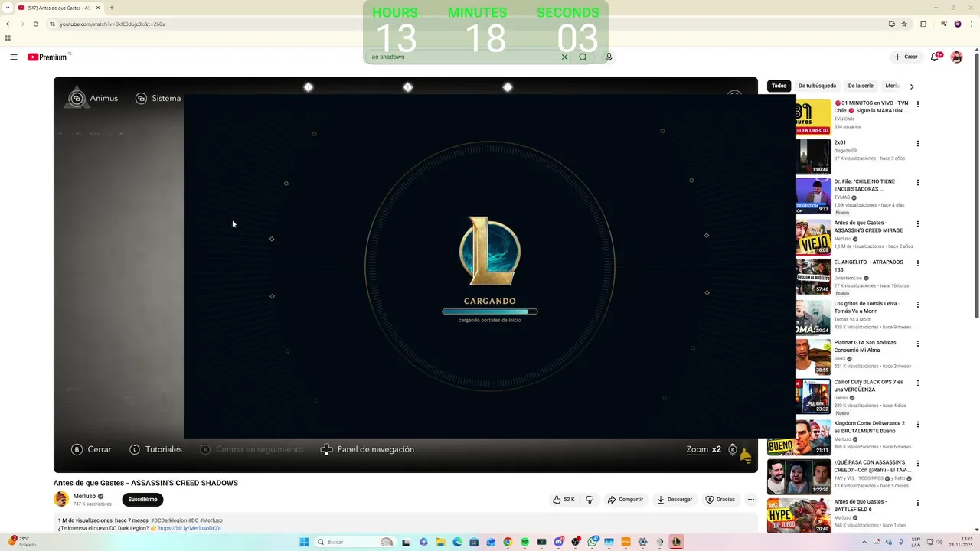Open options for 'Call of Duty BLACK OPS 7'
Screen dimensions: 980x551
point(918,383)
